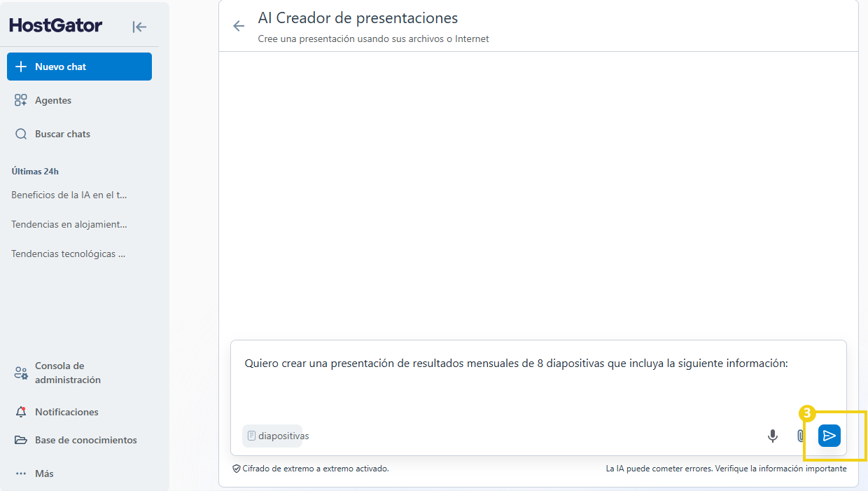Collapse the sidebar with the arrow icon
This screenshot has width=868, height=491.
tap(139, 27)
